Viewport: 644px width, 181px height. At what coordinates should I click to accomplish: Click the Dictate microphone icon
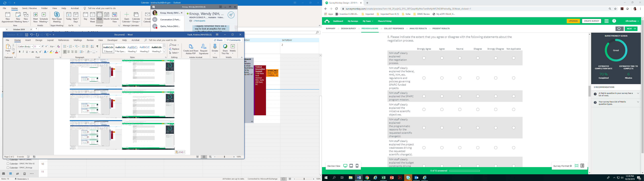[215, 46]
